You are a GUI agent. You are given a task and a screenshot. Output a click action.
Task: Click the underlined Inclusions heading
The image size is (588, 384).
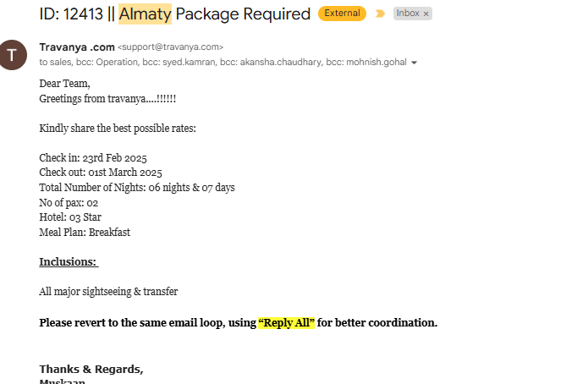[69, 261]
